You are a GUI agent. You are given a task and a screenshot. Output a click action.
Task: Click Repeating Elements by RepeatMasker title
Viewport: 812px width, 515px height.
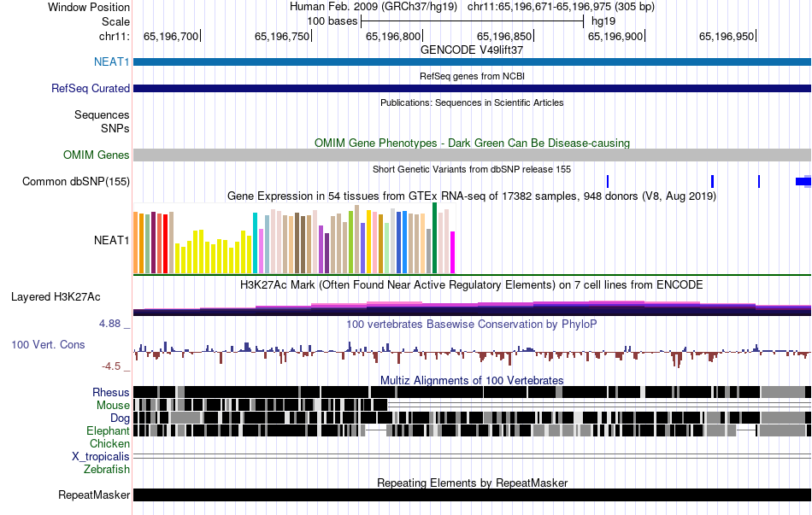click(473, 483)
